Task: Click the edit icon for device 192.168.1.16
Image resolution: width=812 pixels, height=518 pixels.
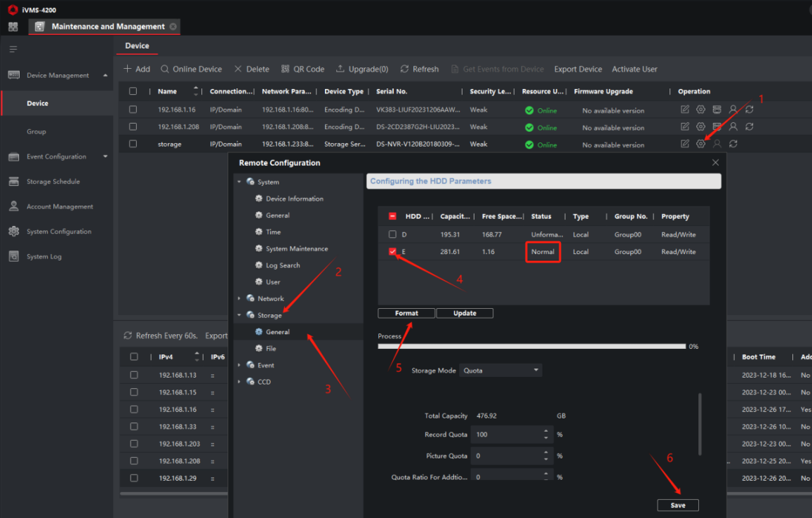Action: 685,109
